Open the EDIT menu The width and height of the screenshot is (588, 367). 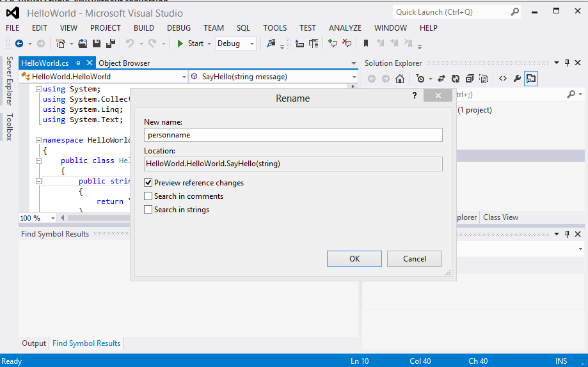coord(40,28)
